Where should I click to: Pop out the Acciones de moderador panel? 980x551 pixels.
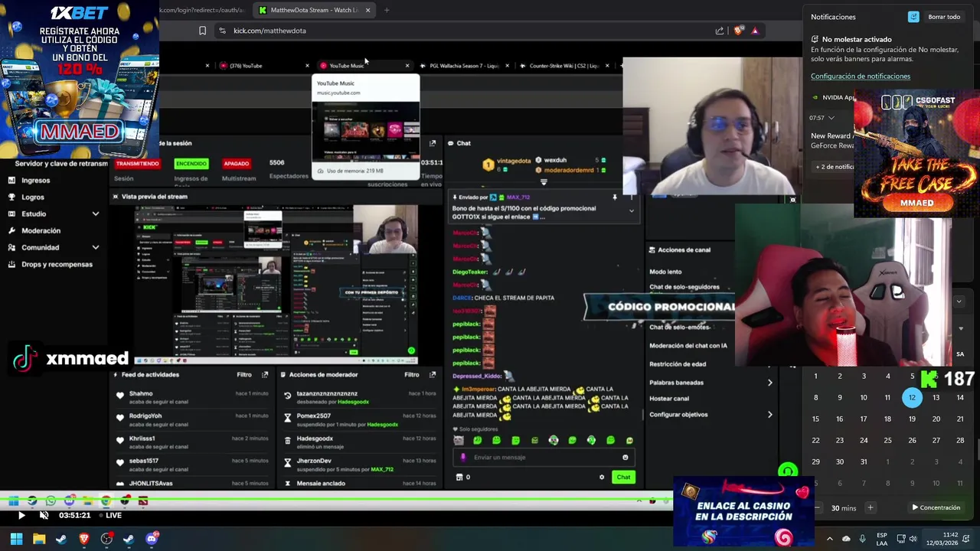coord(433,375)
